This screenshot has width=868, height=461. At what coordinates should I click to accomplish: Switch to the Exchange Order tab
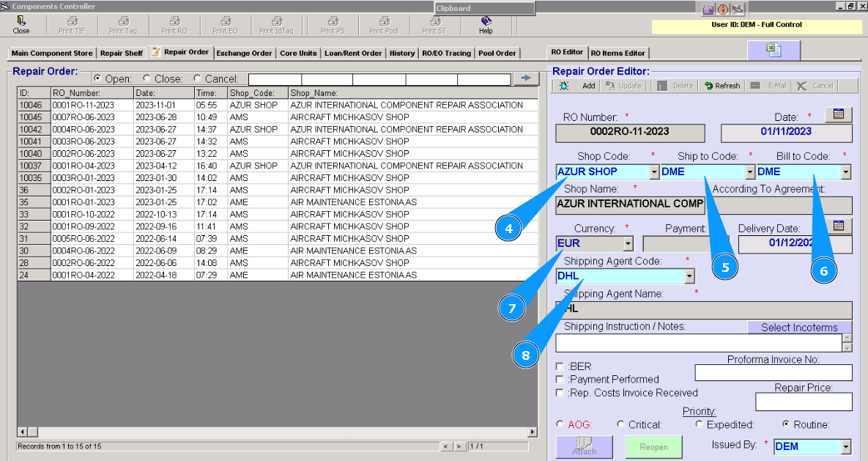(x=244, y=54)
